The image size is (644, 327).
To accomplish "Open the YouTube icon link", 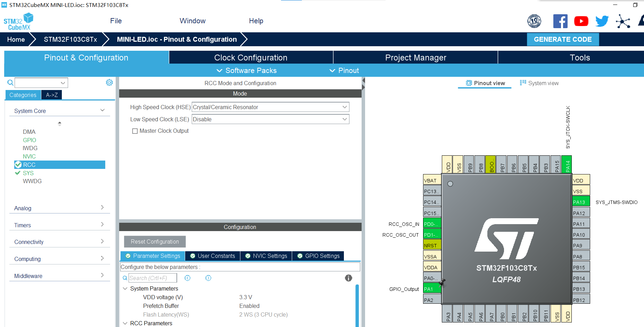I will [581, 21].
